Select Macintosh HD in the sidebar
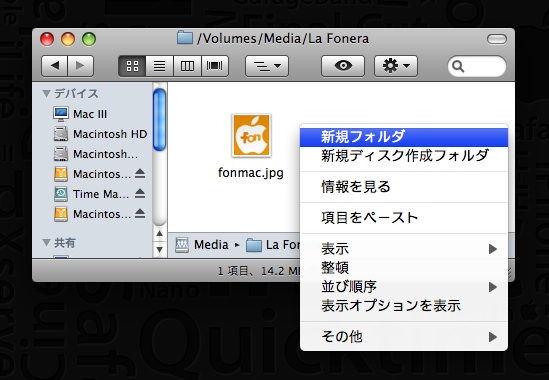 tap(110, 134)
